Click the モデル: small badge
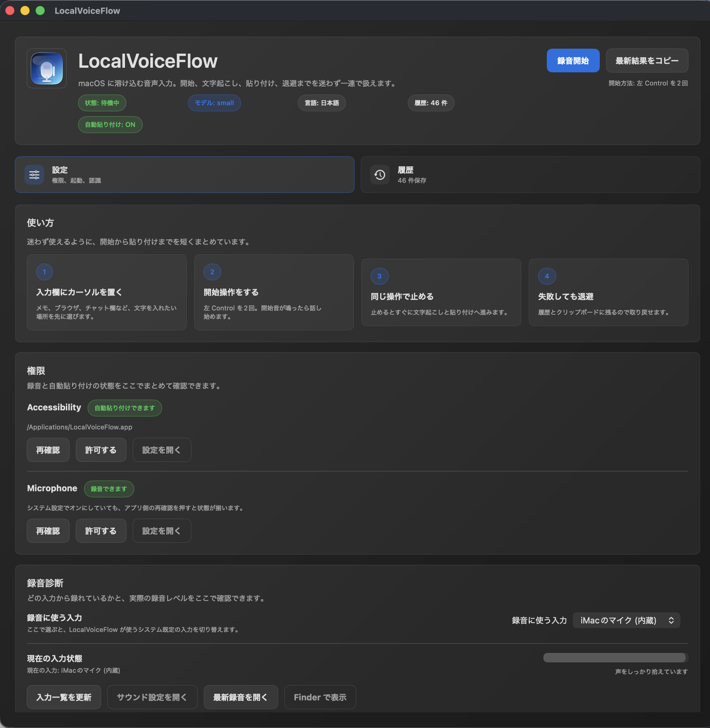This screenshot has width=710, height=728. pyautogui.click(x=214, y=103)
